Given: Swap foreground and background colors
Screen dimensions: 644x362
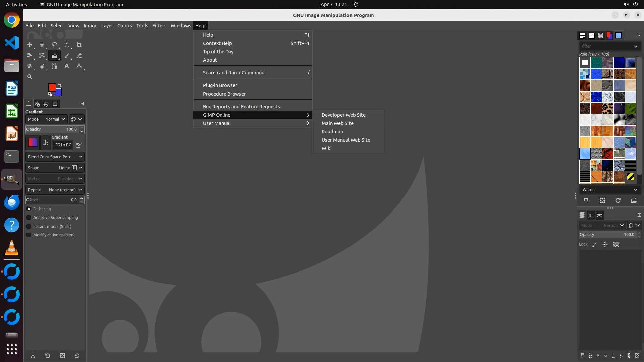Looking at the screenshot, I should (60, 85).
